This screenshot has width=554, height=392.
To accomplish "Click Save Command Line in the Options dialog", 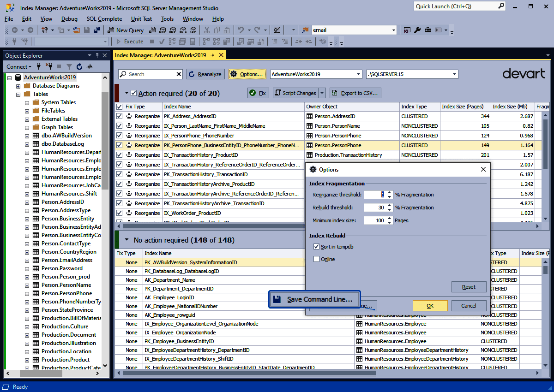I will [x=314, y=299].
